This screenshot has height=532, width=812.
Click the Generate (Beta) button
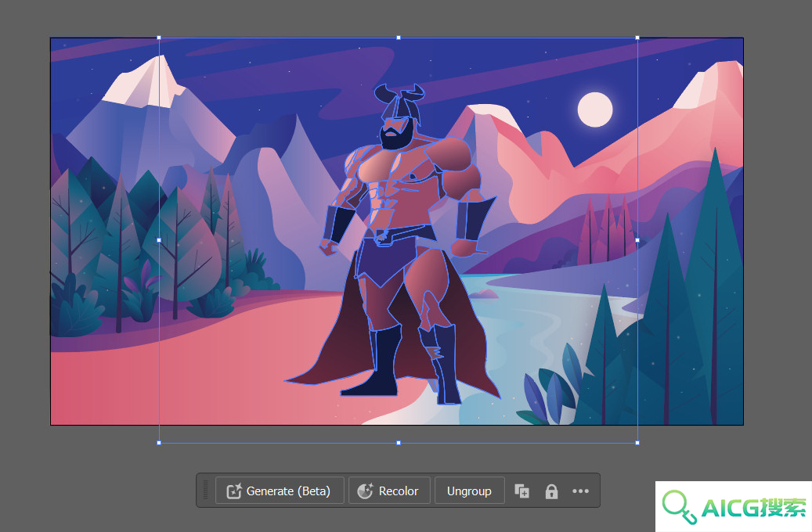point(280,491)
